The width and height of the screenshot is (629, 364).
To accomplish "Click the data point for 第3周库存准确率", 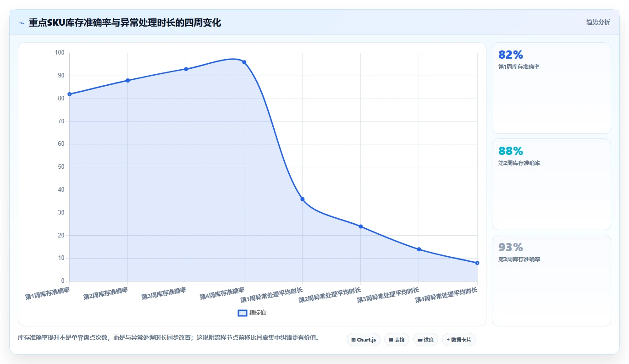I will click(x=186, y=69).
